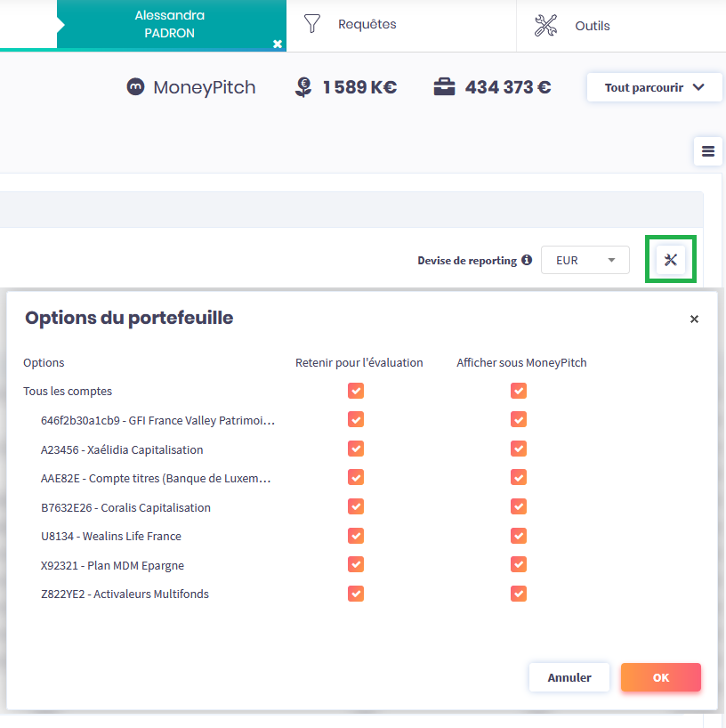This screenshot has height=728, width=726.
Task: Uncheck Afficher sous MoneyPitch for Xaélidia Capitalisation
Action: 519,449
